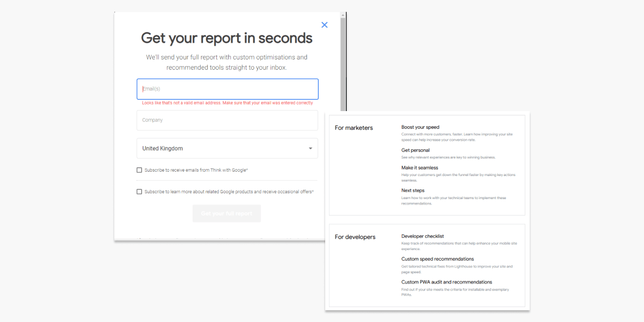Open the Next steps recommendations
This screenshot has width=644, height=322.
413,190
